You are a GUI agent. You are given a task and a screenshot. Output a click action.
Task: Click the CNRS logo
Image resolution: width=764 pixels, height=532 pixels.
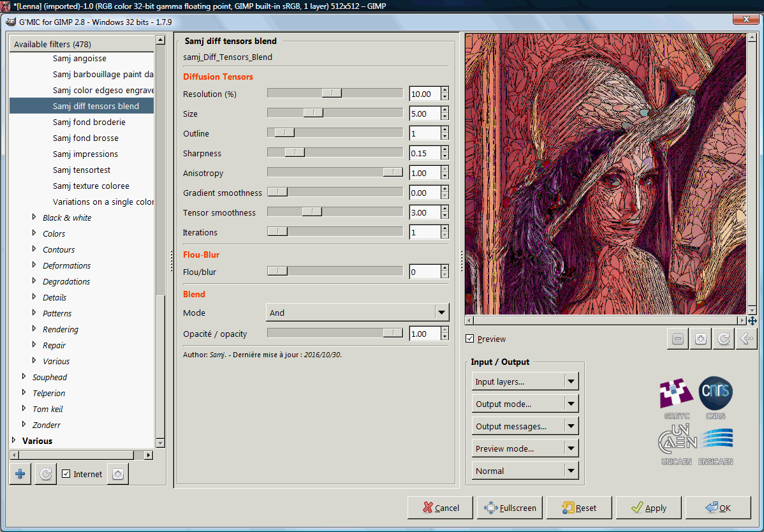point(716,398)
